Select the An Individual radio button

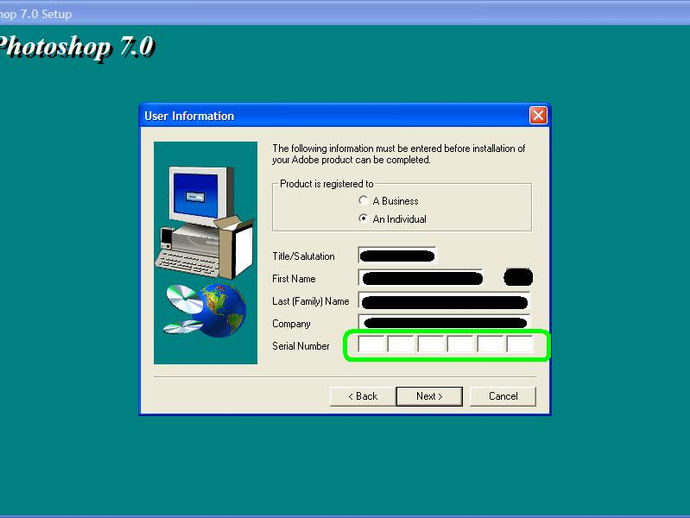pyautogui.click(x=363, y=219)
